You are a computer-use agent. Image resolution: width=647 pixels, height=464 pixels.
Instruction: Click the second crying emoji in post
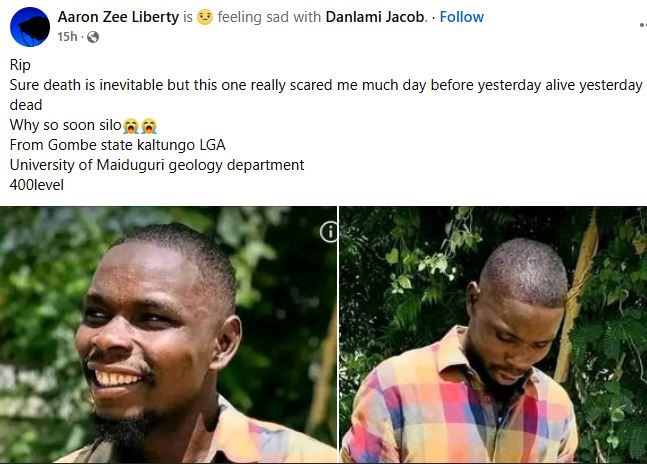[149, 126]
